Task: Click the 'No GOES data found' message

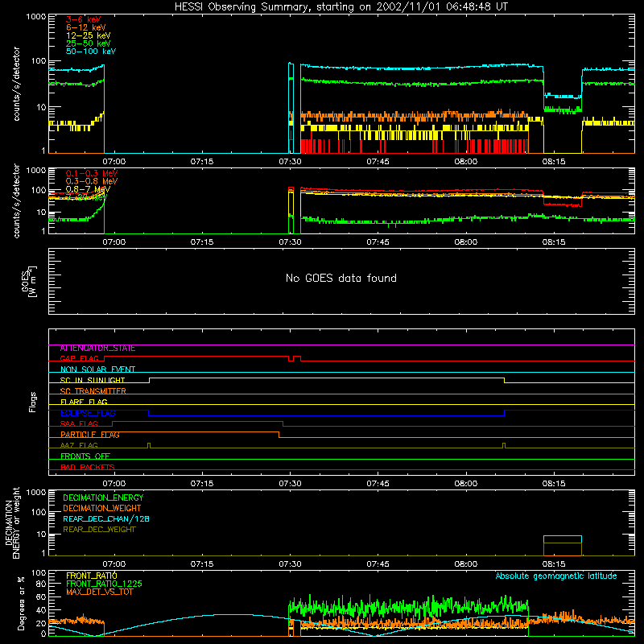Action: tap(341, 278)
